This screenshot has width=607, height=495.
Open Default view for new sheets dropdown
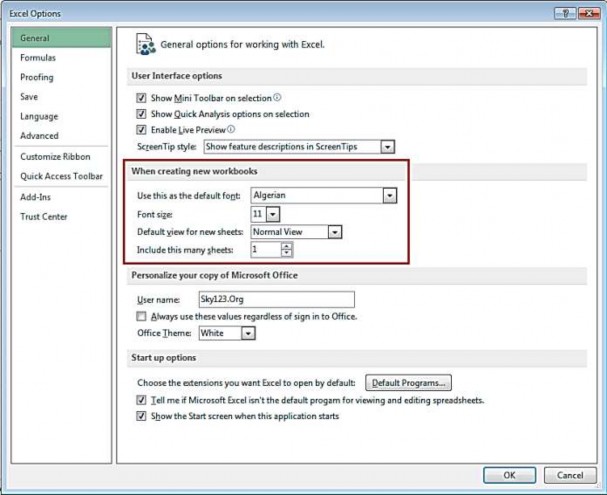point(335,231)
